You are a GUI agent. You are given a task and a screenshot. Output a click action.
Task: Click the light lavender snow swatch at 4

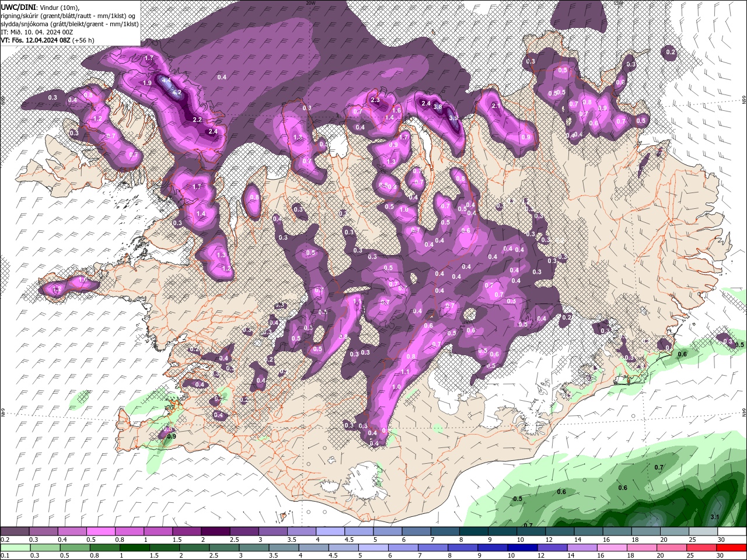pos(329,531)
